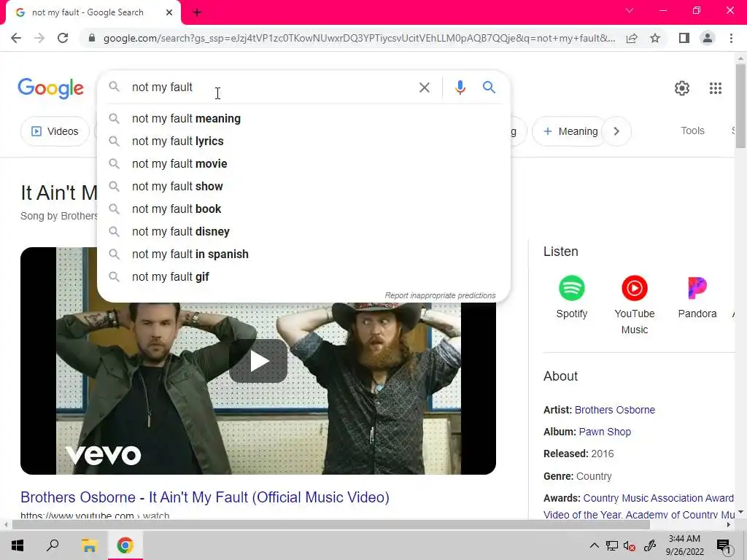Open notification center
The width and height of the screenshot is (747, 560).
[723, 546]
